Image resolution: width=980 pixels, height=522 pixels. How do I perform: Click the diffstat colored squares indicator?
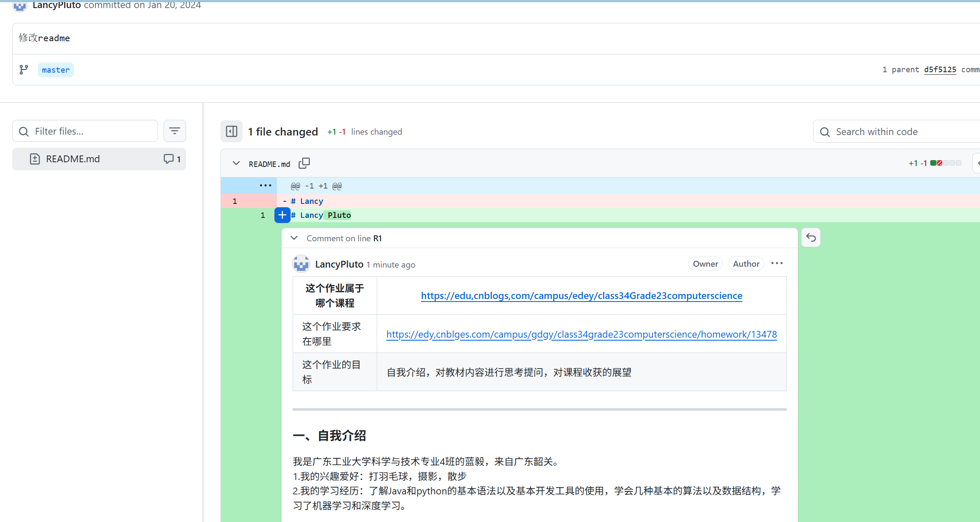pos(945,163)
